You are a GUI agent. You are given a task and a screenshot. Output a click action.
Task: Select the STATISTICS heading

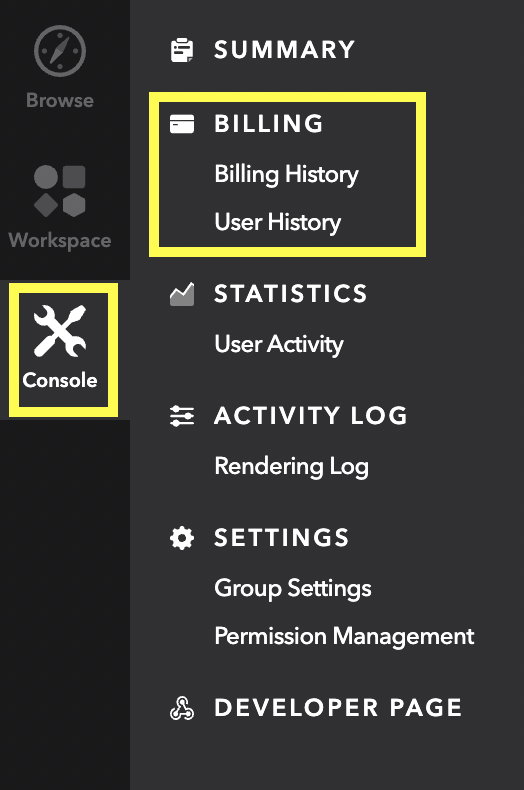coord(291,294)
